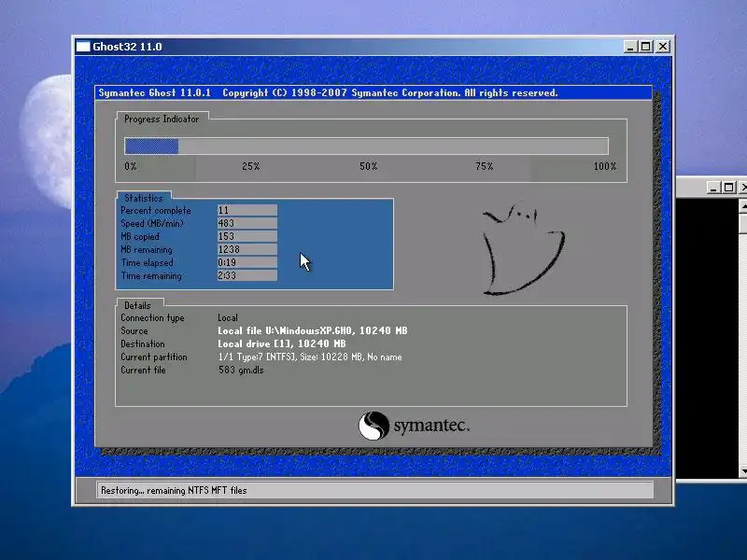
Task: Click the Time remaining value 2:33
Action: [x=247, y=275]
